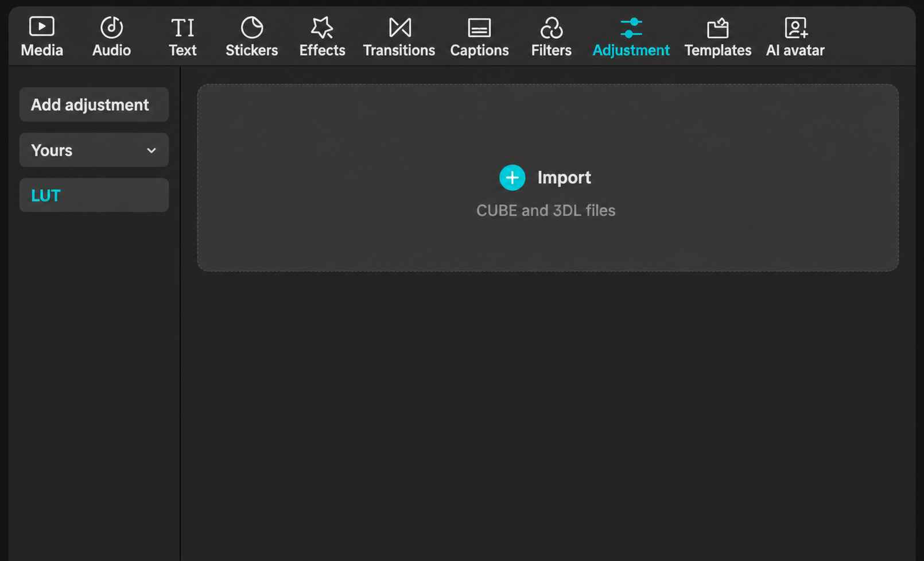Click the Add adjustment button
The image size is (924, 561).
pos(94,105)
